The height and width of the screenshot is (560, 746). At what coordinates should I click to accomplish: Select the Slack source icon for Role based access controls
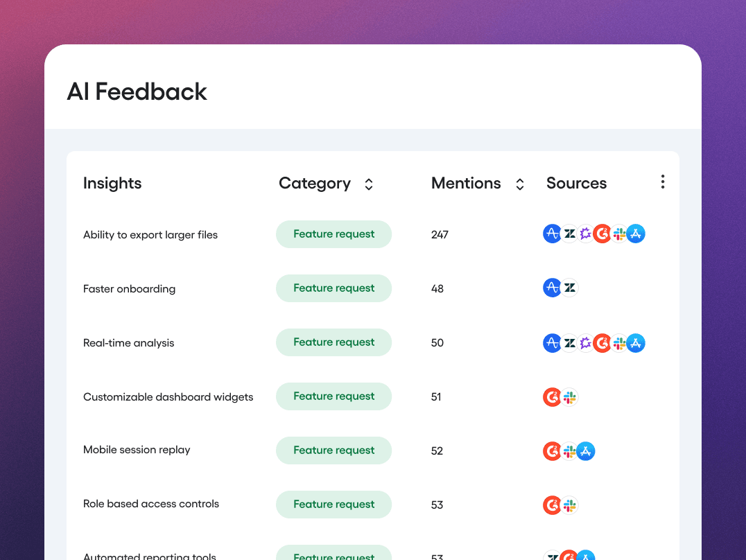569,505
